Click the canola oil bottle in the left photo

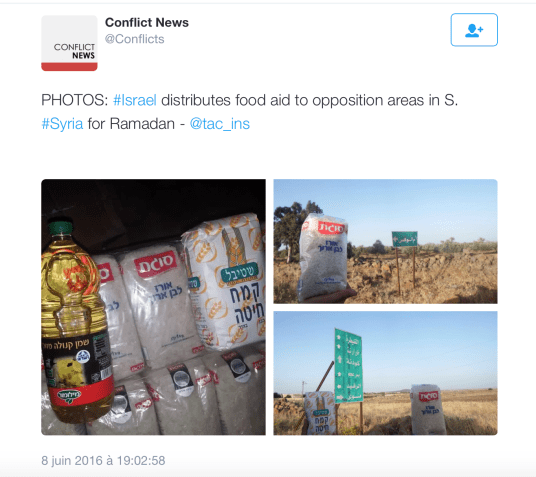[76, 321]
